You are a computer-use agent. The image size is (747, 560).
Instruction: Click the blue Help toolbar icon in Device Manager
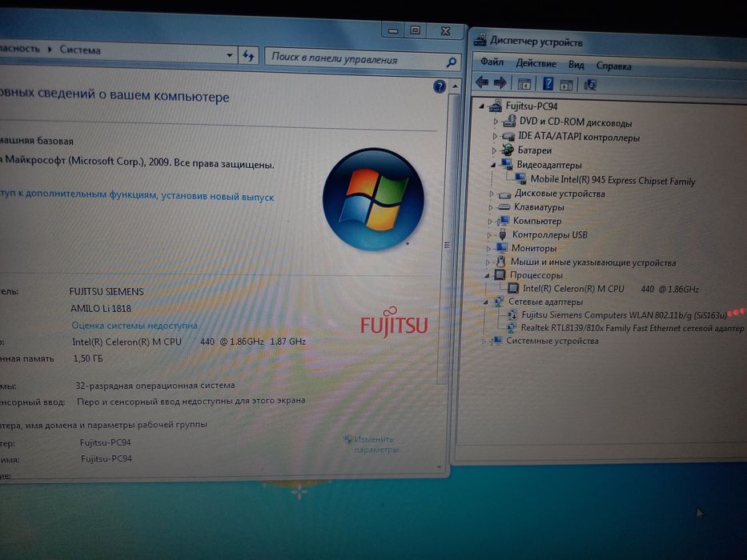pos(548,84)
